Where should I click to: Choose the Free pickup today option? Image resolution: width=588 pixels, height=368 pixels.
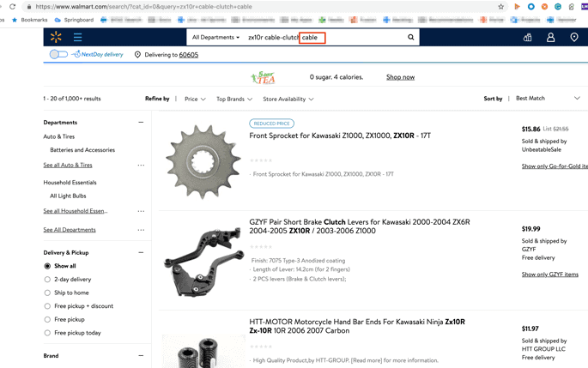point(47,333)
